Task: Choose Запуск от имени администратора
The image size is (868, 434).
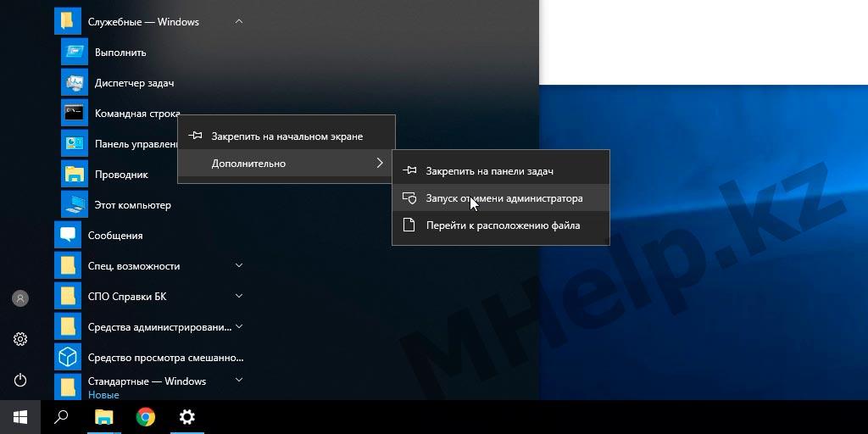Action: pos(500,198)
